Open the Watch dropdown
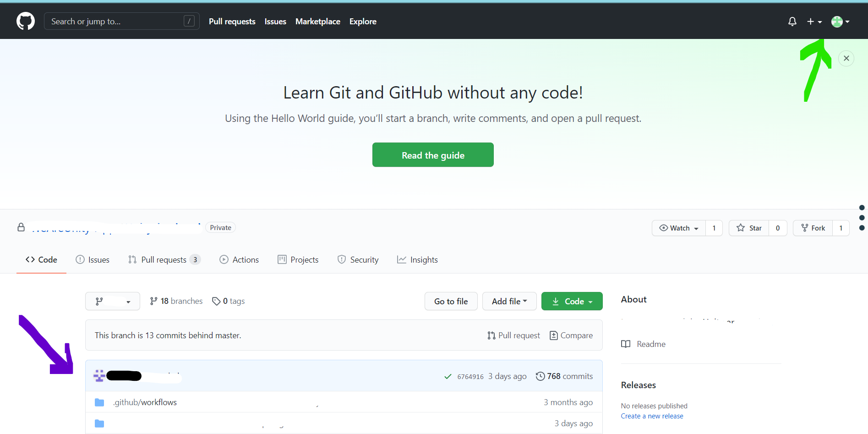 coord(679,228)
